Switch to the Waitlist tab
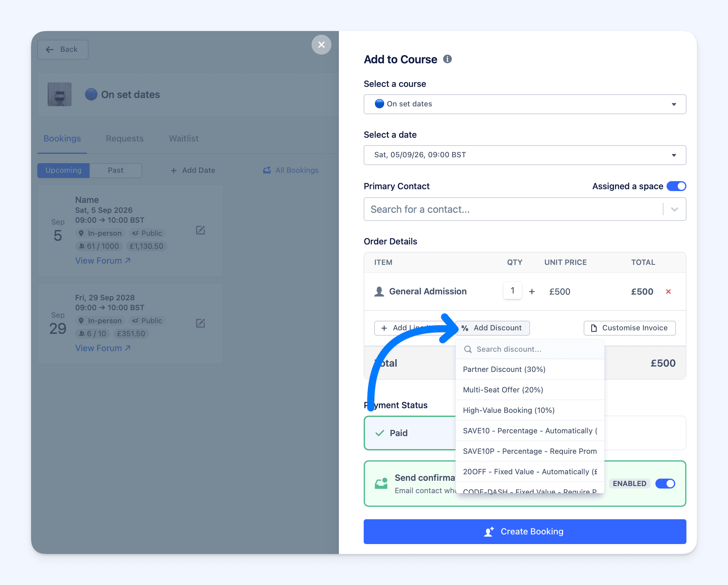The image size is (728, 585). 183,138
